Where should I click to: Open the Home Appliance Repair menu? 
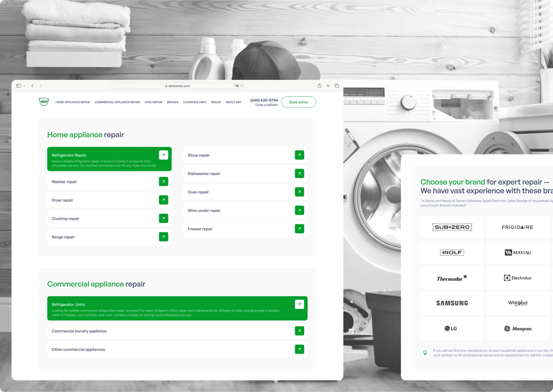point(73,102)
